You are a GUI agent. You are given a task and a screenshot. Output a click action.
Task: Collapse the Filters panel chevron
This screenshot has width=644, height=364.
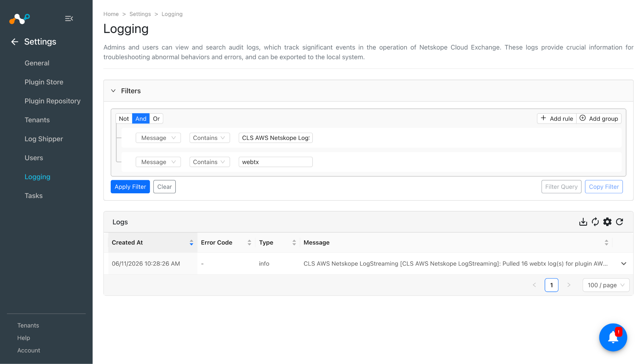click(113, 91)
